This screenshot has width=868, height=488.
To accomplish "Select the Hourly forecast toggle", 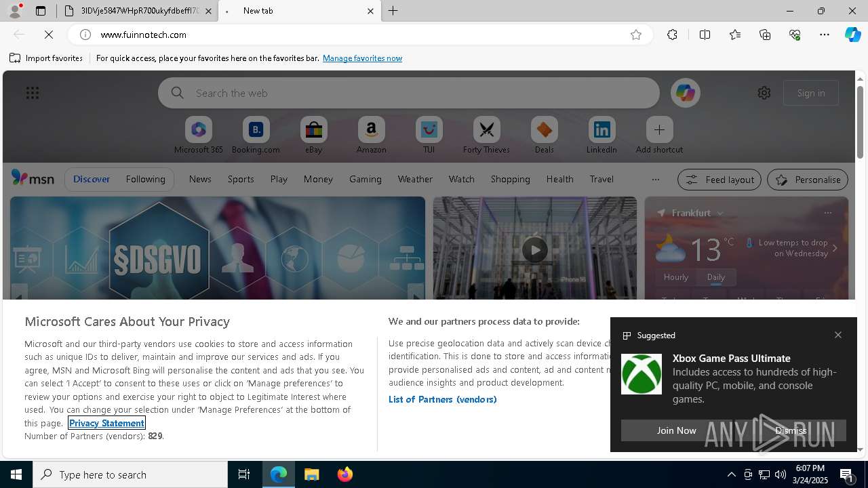I will tap(676, 277).
